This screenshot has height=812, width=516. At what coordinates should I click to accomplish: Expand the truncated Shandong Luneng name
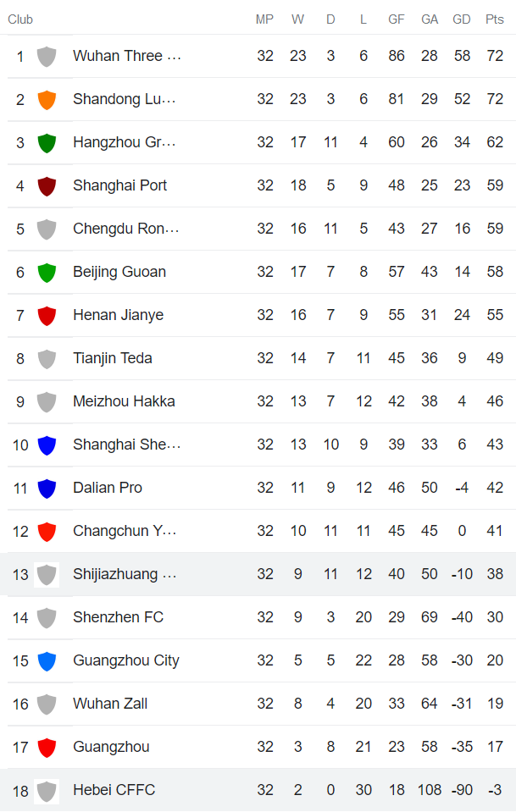pos(124,99)
